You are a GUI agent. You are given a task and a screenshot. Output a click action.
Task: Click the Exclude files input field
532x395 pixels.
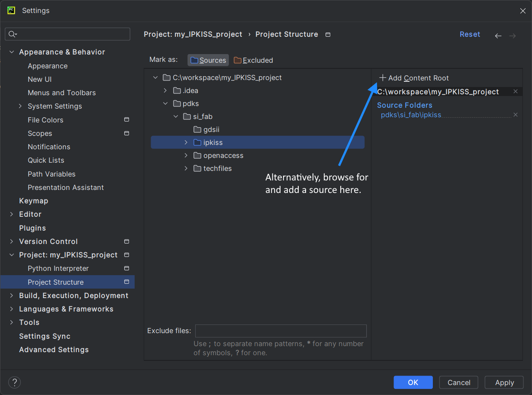click(281, 331)
